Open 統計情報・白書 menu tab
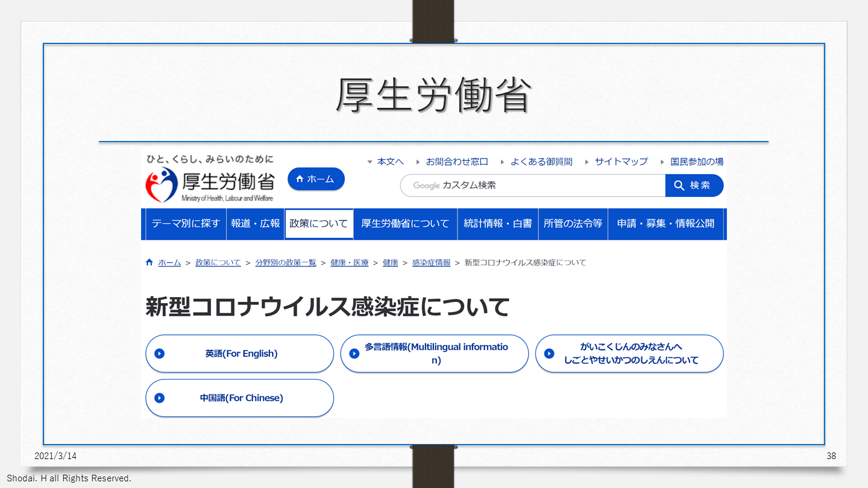Image resolution: width=868 pixels, height=488 pixels. coord(497,224)
